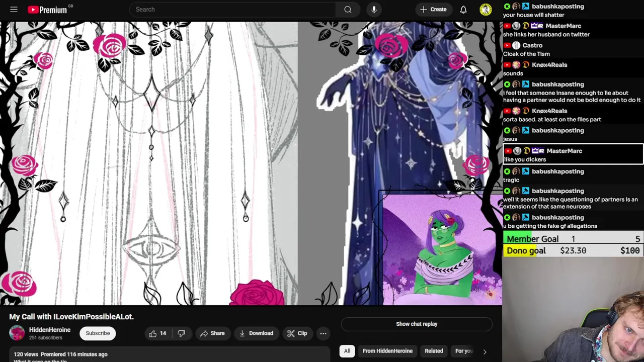Share this video
This screenshot has width=644, height=362.
212,333
